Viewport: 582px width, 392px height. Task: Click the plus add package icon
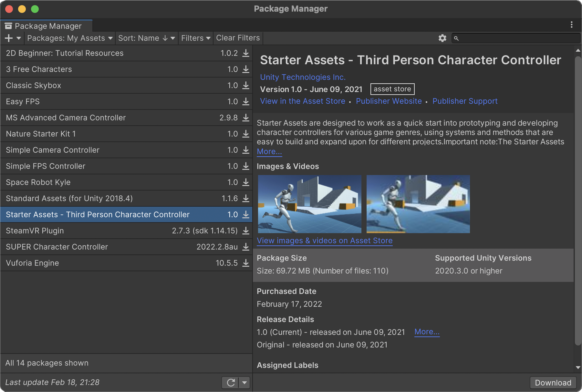point(9,38)
